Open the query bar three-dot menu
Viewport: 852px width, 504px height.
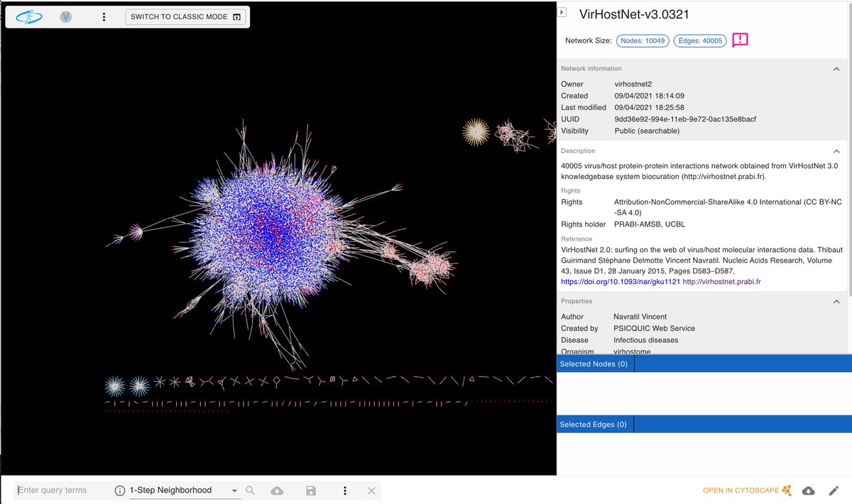tap(345, 491)
